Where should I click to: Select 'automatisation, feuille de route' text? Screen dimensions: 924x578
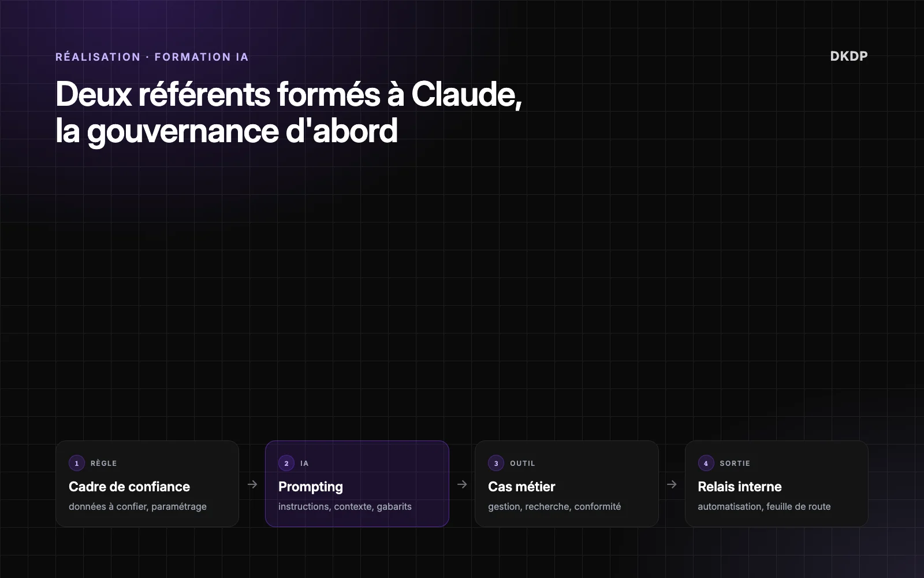click(x=764, y=506)
